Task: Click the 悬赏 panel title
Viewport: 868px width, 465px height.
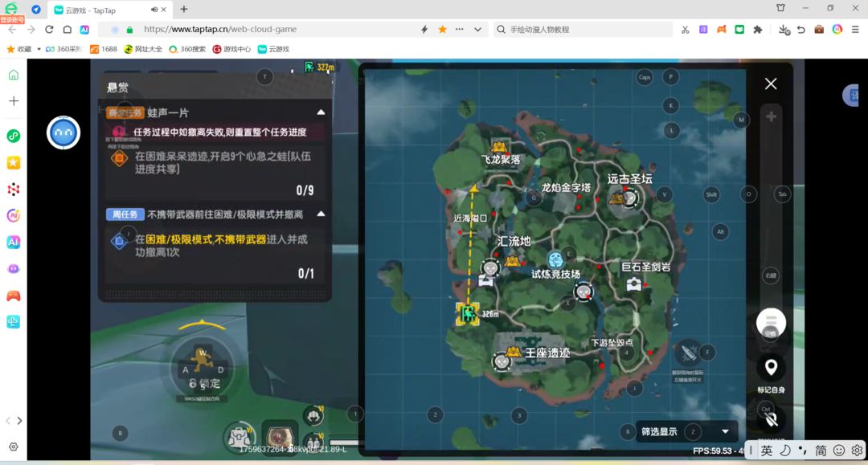Action: tap(117, 88)
